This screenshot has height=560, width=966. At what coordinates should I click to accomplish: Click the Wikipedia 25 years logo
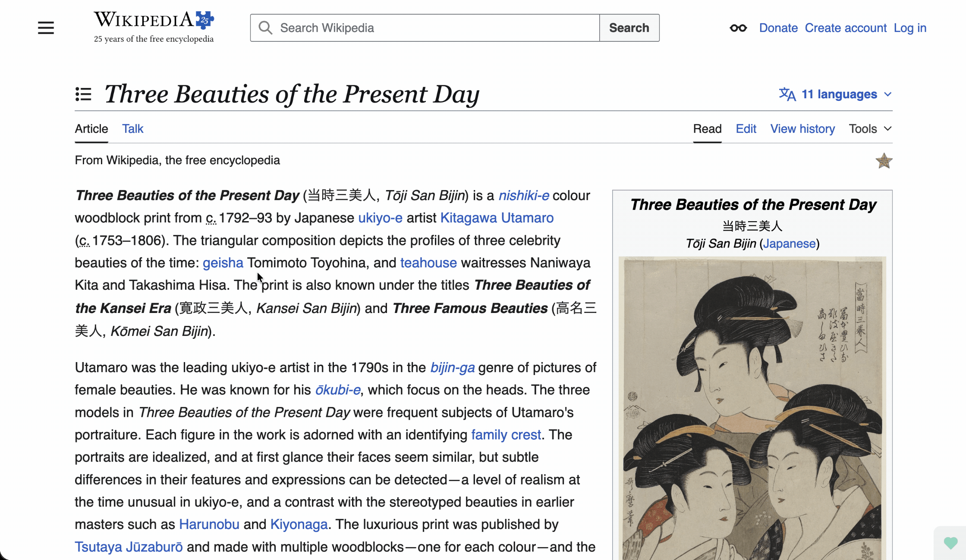[x=154, y=27]
